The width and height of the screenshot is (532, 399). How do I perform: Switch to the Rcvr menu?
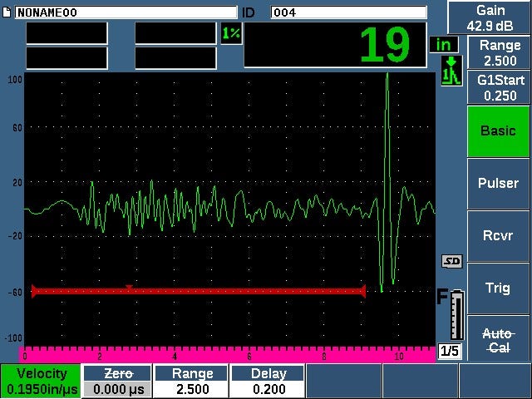tap(498, 236)
